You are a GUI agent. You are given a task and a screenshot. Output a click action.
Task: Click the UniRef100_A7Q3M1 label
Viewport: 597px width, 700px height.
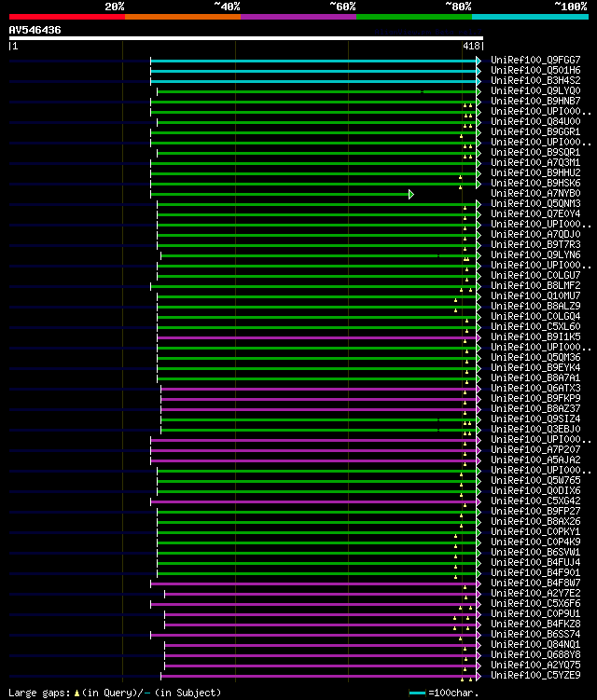coord(535,162)
